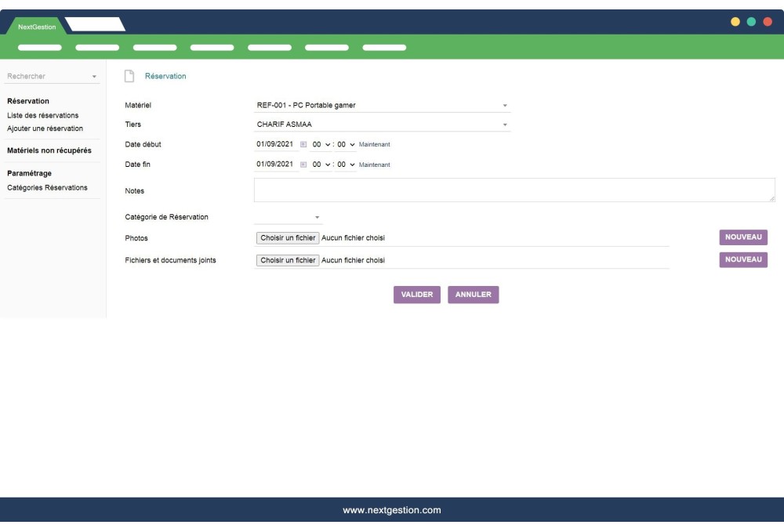Expand the Rechercher search dropdown

pos(94,77)
